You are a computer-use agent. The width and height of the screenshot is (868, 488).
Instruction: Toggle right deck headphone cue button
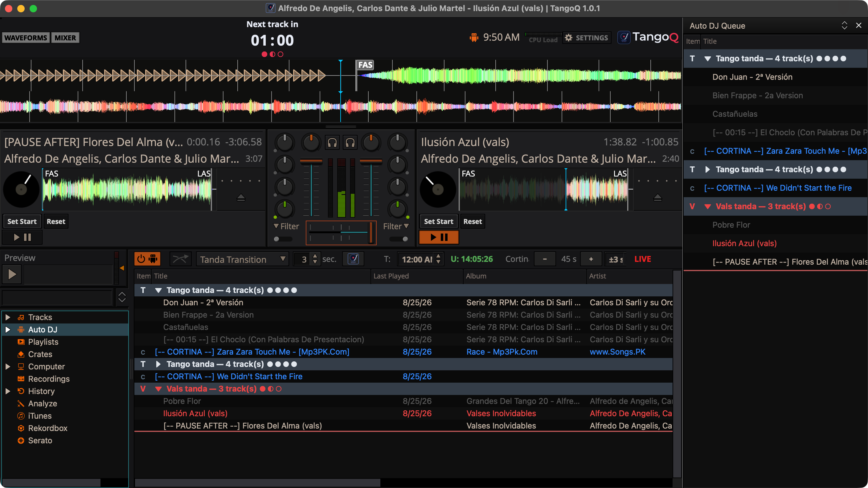[x=350, y=143]
